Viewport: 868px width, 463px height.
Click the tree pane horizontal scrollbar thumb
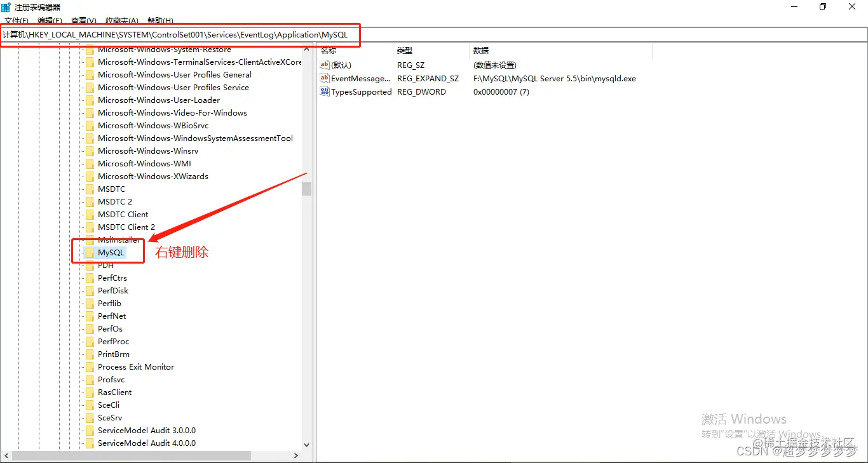tap(132, 455)
